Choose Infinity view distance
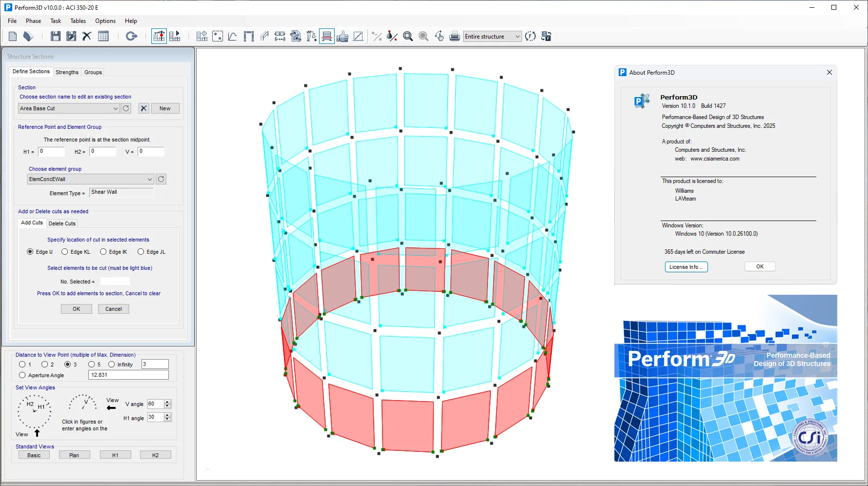This screenshot has width=868, height=486. [x=111, y=364]
